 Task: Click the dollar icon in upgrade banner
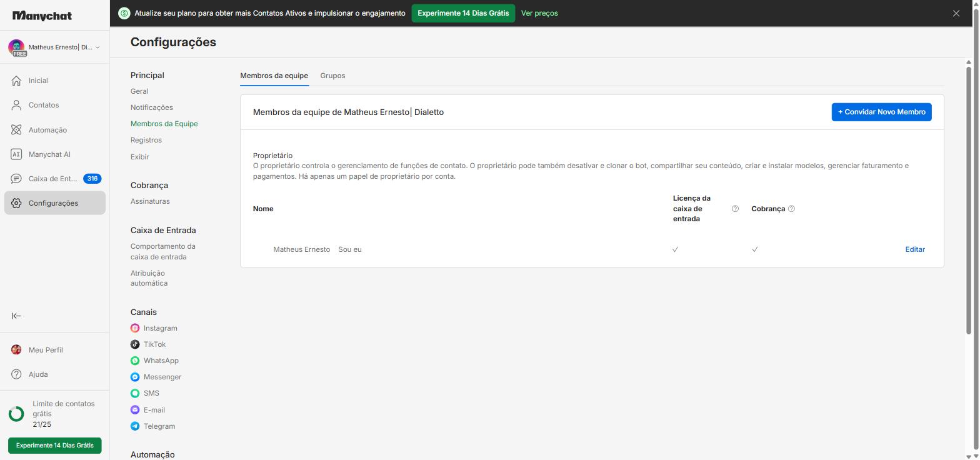point(124,13)
